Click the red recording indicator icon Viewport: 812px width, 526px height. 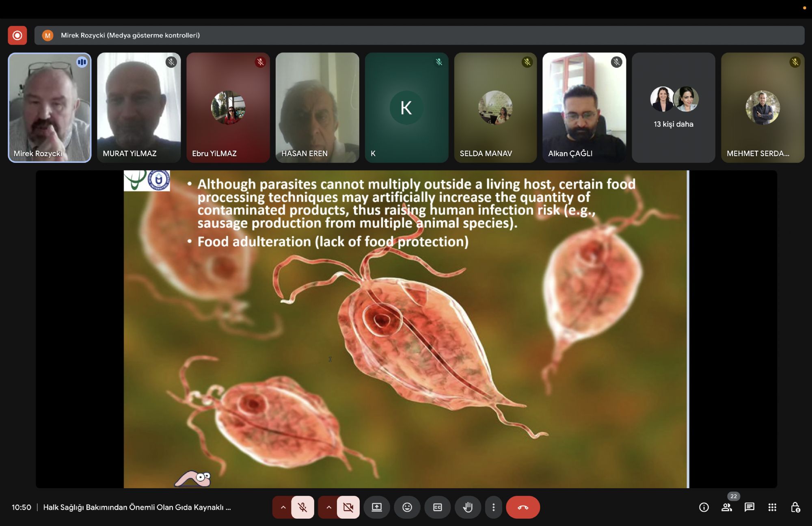tap(17, 35)
